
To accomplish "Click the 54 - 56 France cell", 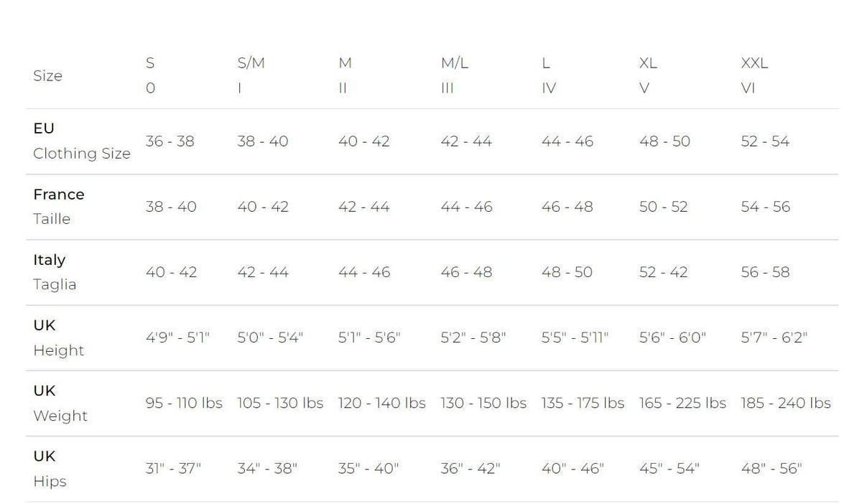I will [765, 207].
